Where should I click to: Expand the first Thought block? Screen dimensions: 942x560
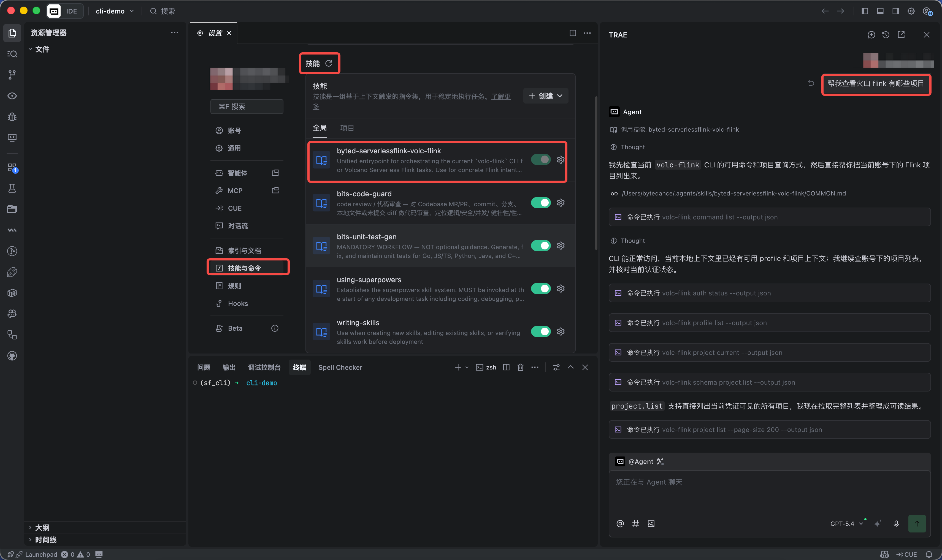point(628,147)
